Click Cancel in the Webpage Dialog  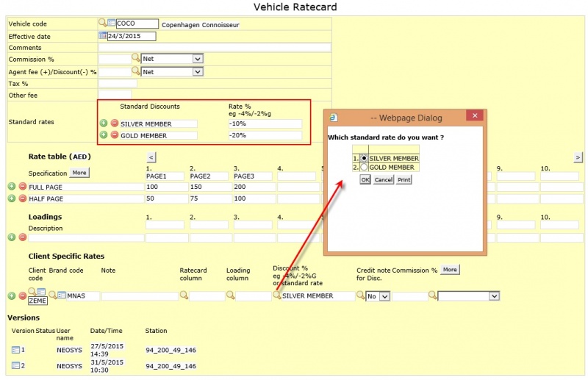383,179
